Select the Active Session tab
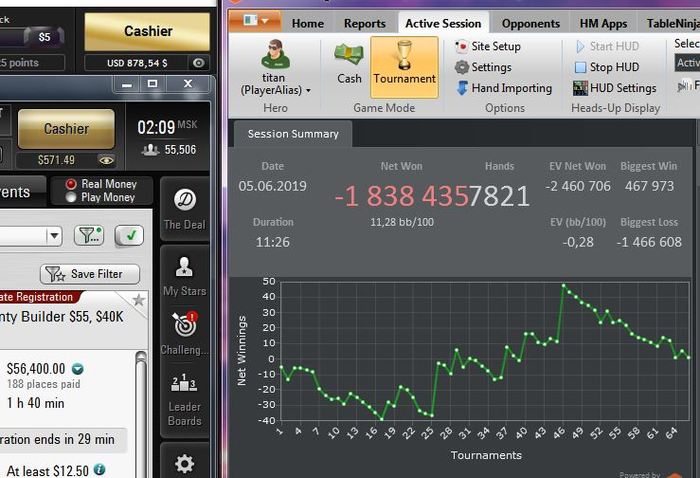Viewport: 700px width, 478px height. [443, 24]
